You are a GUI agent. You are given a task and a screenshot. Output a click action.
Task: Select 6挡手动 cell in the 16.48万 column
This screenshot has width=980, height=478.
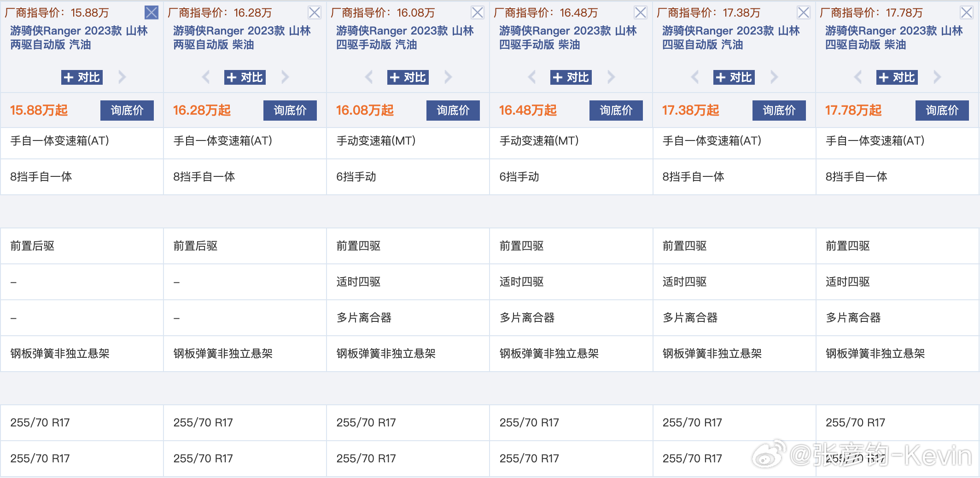(571, 177)
